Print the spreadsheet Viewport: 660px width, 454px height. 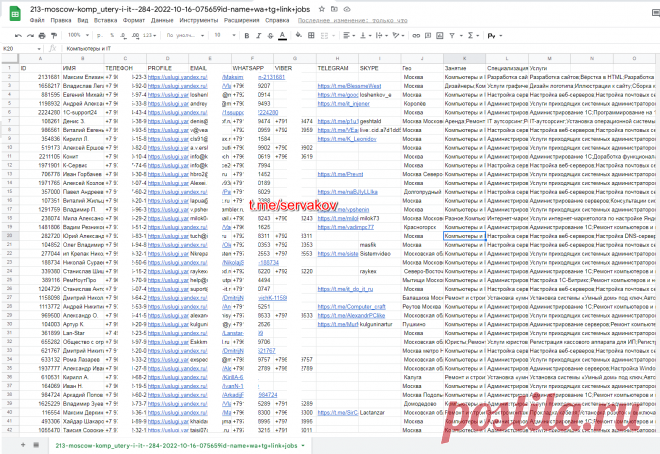(42, 36)
